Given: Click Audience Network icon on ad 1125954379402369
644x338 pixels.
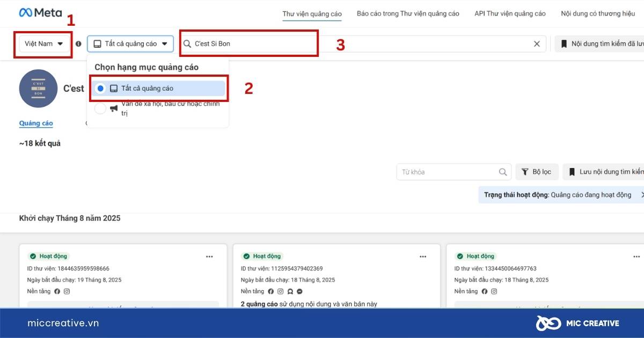Looking at the screenshot, I should click(x=290, y=291).
